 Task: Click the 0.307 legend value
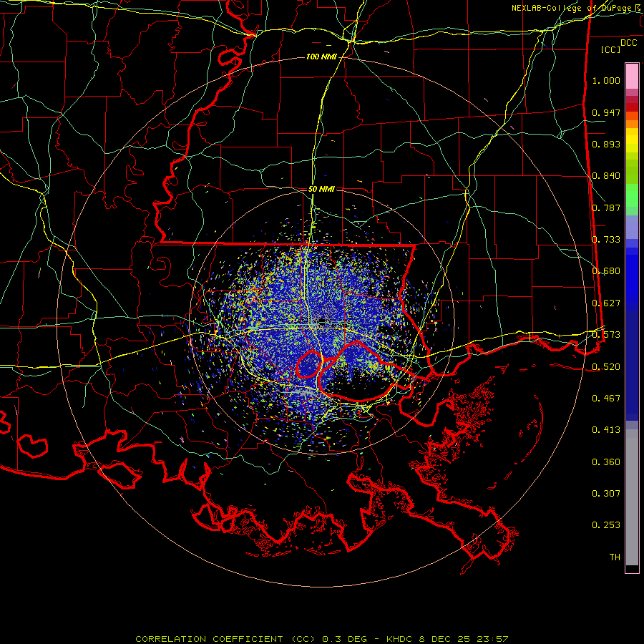click(606, 494)
